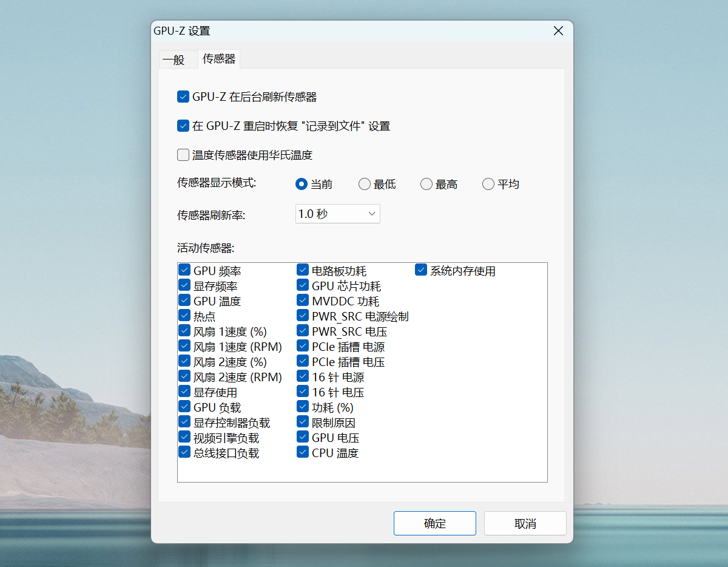Select the 当前 display mode
728x567 pixels.
coord(301,184)
